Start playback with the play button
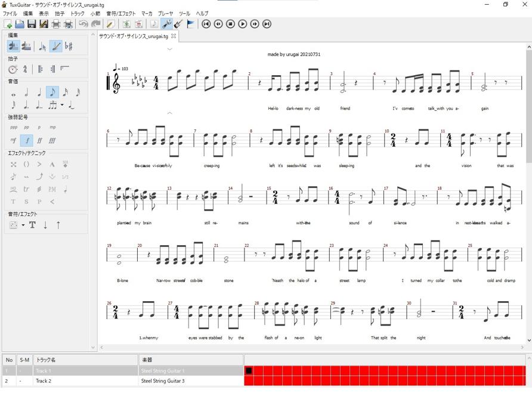The width and height of the screenshot is (532, 396). point(243,24)
